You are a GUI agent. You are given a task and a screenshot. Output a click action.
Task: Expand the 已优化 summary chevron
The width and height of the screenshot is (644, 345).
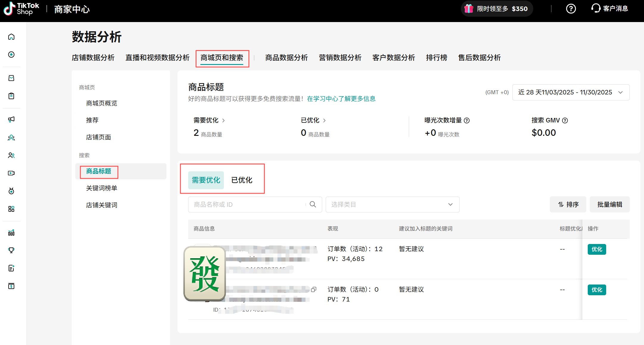[324, 120]
